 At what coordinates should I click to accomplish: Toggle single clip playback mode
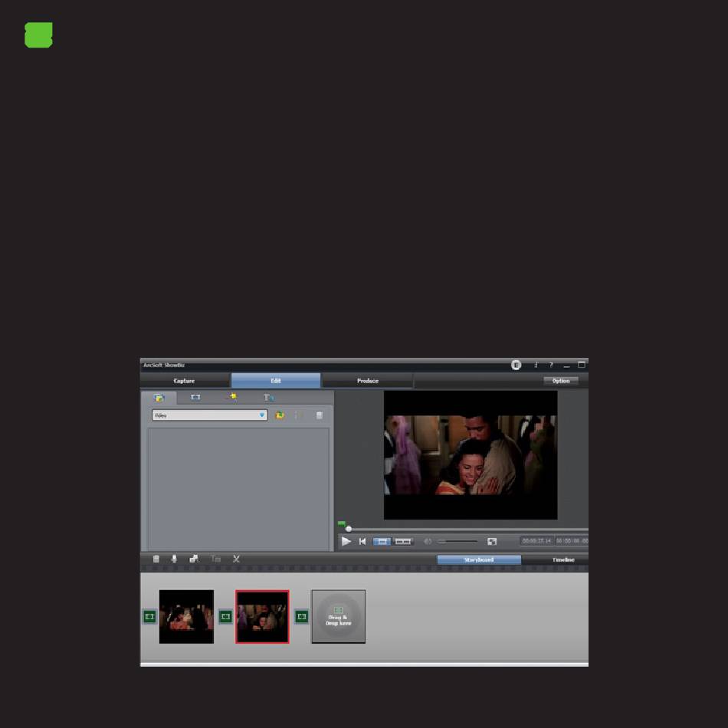pos(382,541)
